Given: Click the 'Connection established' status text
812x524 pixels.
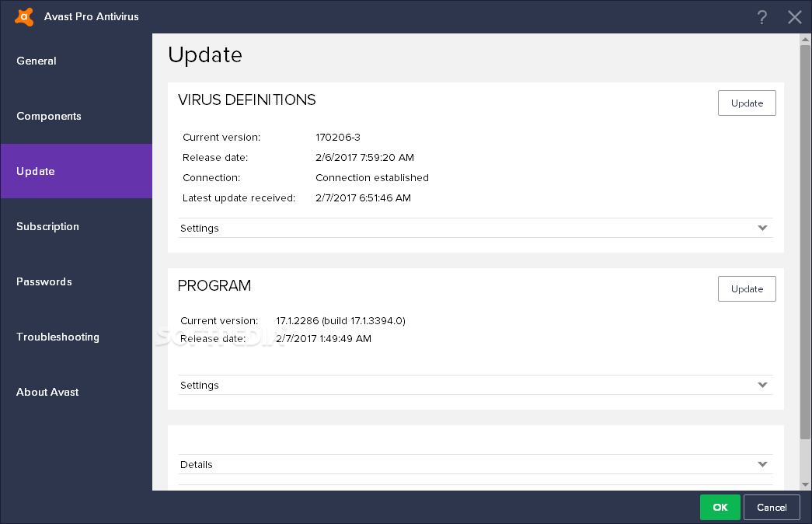Looking at the screenshot, I should (372, 178).
